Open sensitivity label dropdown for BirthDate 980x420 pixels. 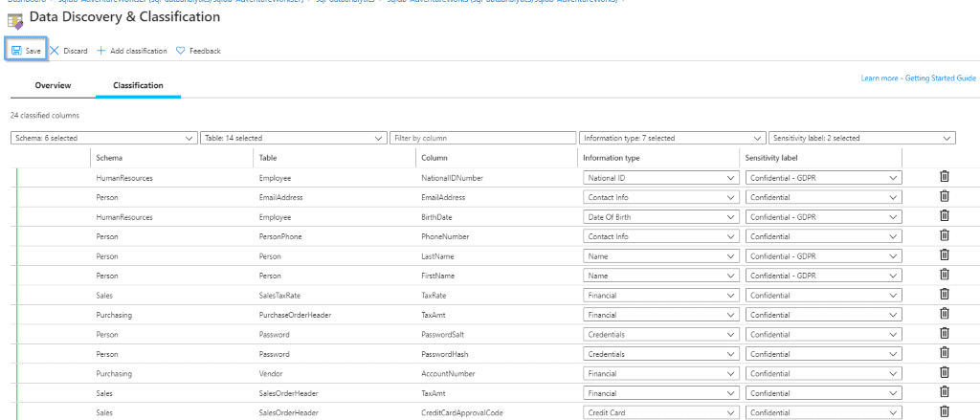824,217
